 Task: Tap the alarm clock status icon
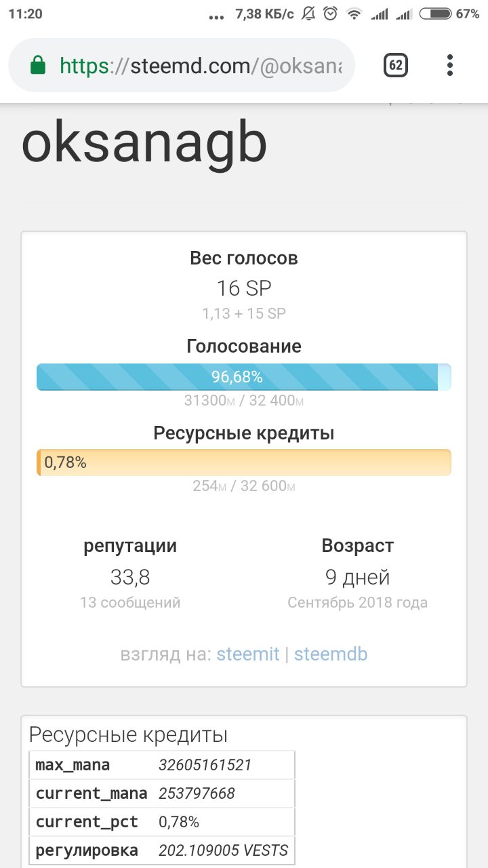pos(330,14)
